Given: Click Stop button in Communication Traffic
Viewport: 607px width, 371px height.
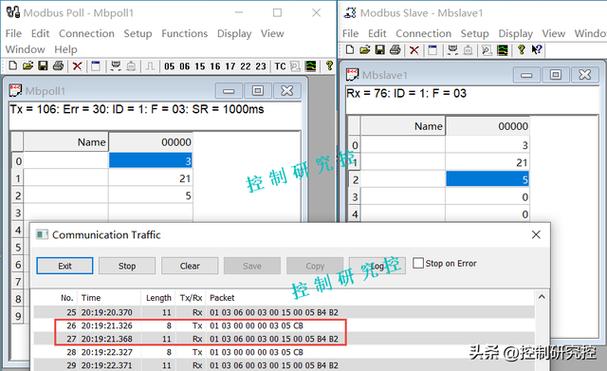Looking at the screenshot, I should (127, 266).
